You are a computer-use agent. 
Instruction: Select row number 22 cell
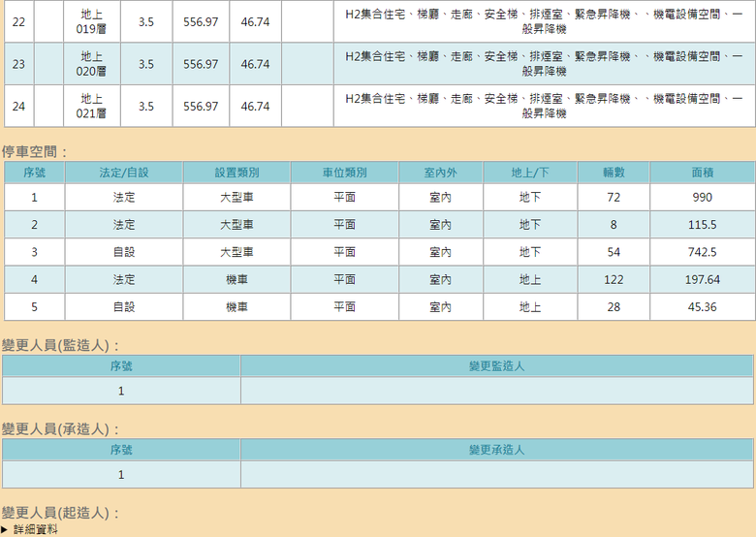(x=18, y=21)
